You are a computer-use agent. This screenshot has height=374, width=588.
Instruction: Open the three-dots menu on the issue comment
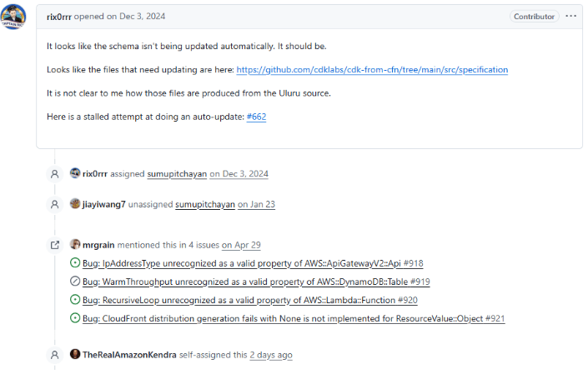click(x=570, y=16)
